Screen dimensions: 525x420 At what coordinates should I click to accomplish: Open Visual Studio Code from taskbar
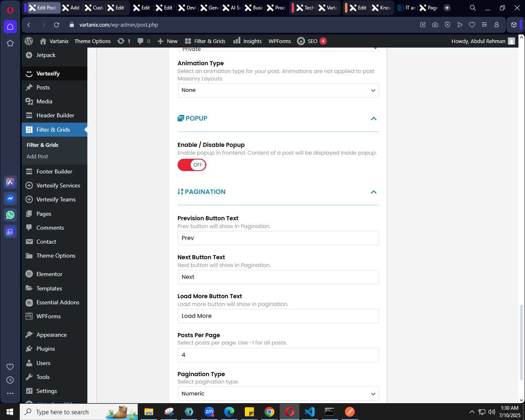pyautogui.click(x=310, y=412)
